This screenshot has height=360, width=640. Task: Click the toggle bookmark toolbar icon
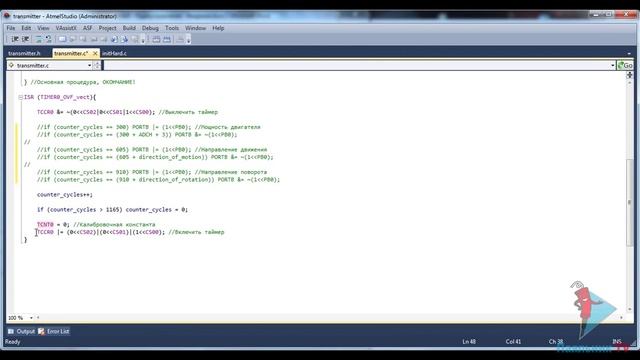tap(62, 39)
